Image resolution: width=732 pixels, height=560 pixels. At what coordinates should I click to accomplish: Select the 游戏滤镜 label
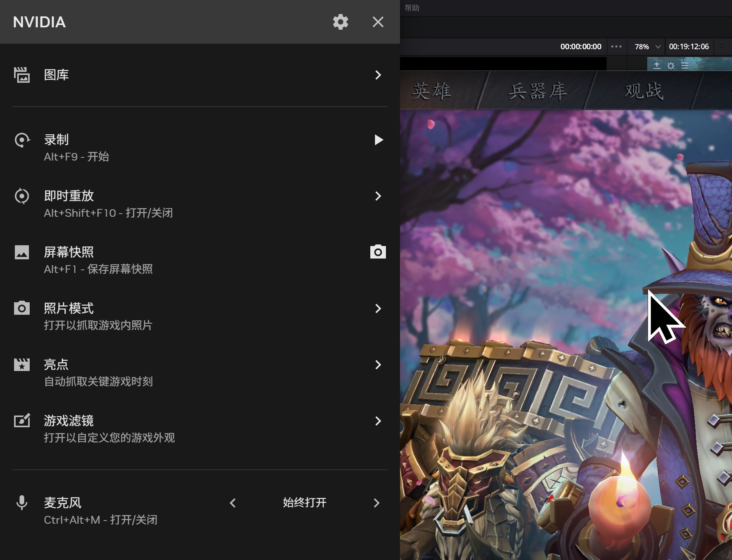coord(69,421)
